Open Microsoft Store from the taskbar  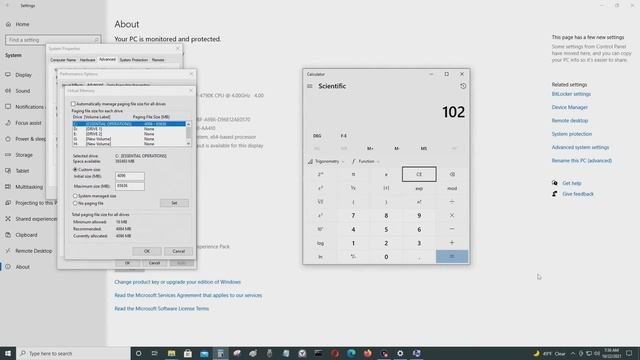(188, 353)
